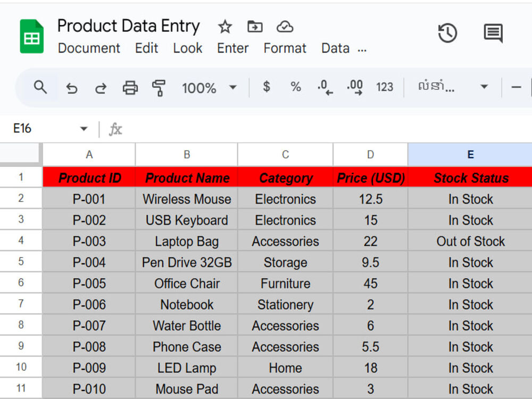Click the 'Product ID' header cell

tap(89, 178)
